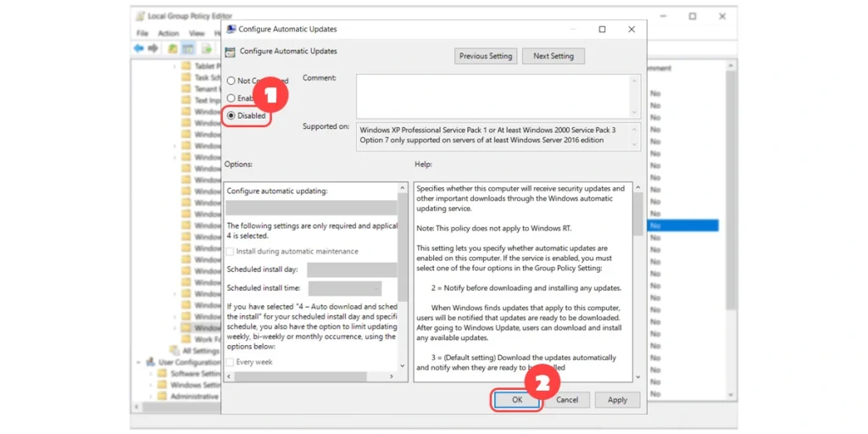Click the All Settings icon in console tree
The image size is (868, 434).
tap(175, 350)
